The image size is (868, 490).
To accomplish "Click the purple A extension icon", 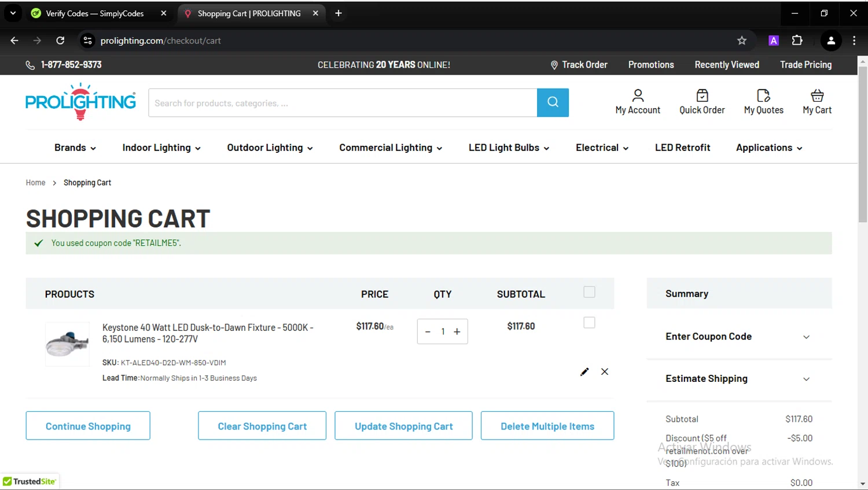I will click(x=774, y=40).
